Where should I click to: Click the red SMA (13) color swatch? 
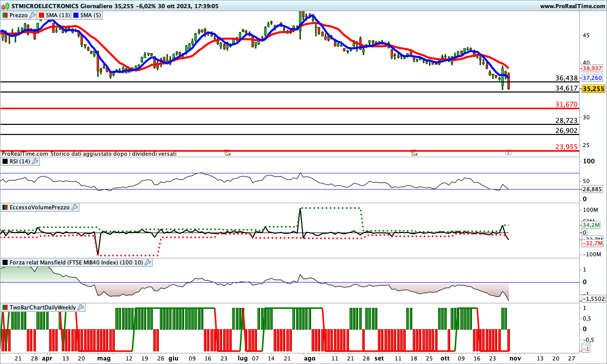[41, 15]
